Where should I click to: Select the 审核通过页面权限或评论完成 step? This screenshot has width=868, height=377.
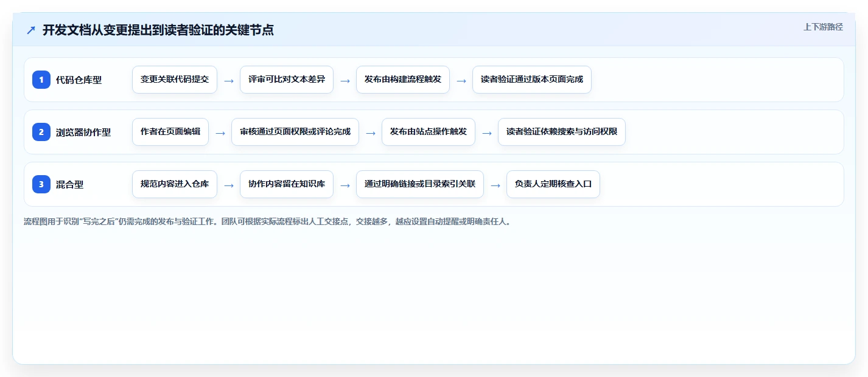click(x=295, y=132)
